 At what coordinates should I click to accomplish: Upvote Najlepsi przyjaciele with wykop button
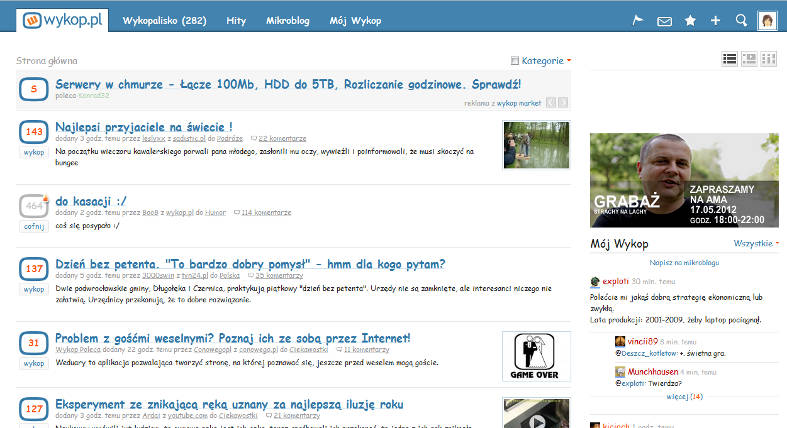[x=34, y=152]
